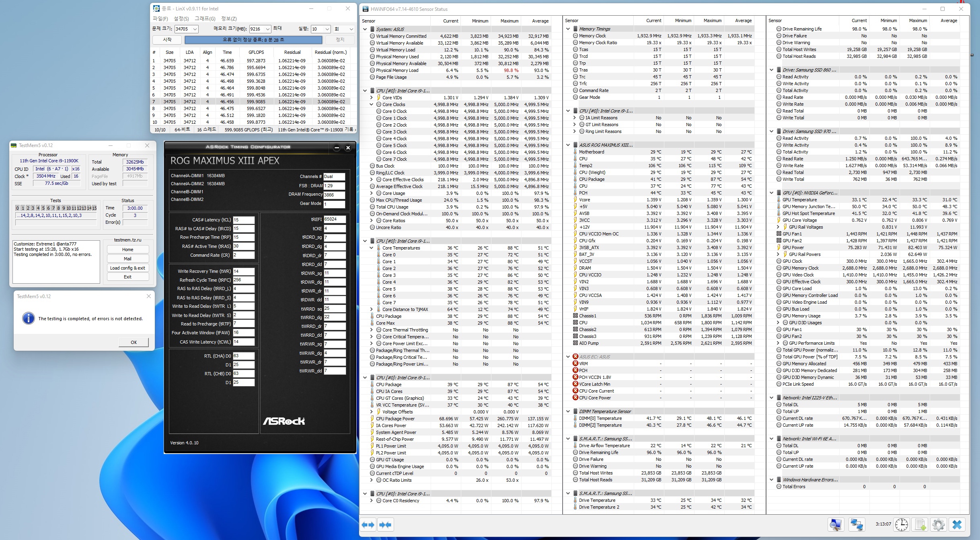
Task: Click the collapse columns arrows icon
Action: point(385,524)
